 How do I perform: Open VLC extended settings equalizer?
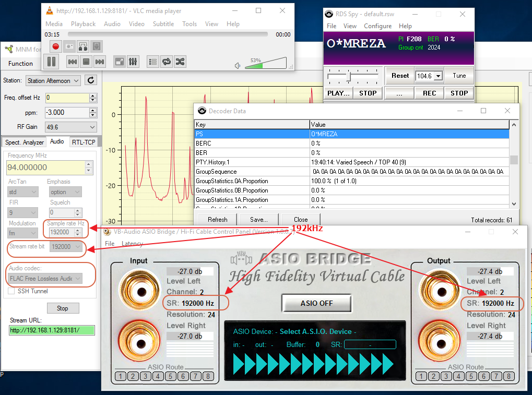pyautogui.click(x=133, y=62)
